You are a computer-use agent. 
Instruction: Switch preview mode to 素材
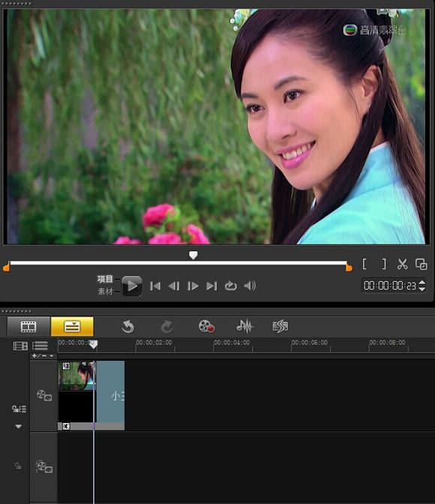[105, 291]
